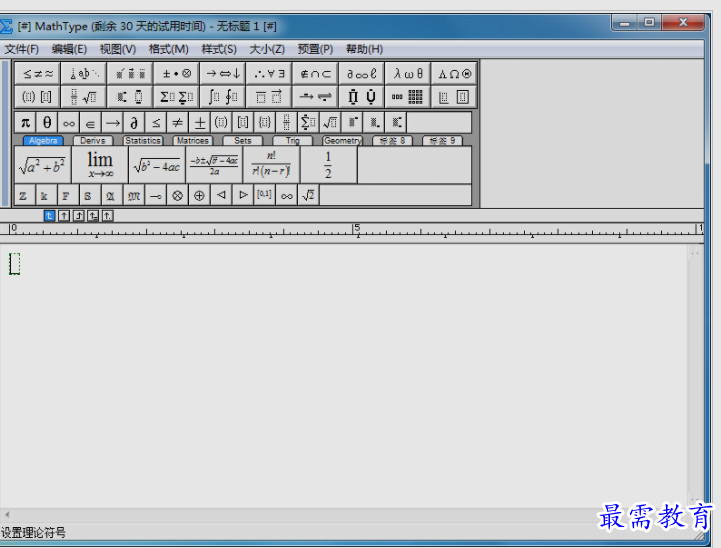Insert the lim x→∞ expression
This screenshot has width=721, height=548.
(100, 165)
